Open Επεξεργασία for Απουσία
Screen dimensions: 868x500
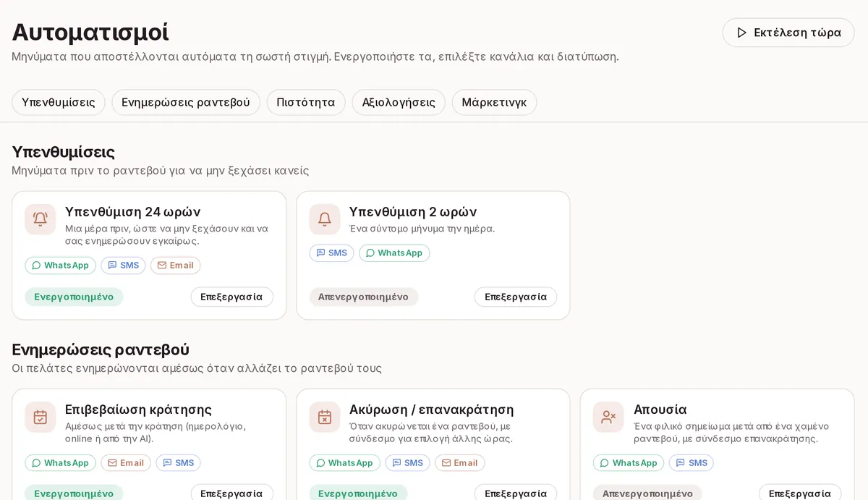800,493
